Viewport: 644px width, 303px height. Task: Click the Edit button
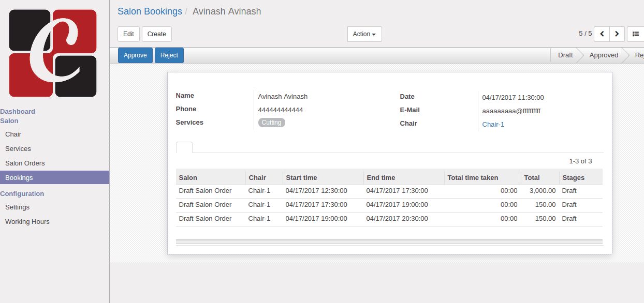(129, 34)
